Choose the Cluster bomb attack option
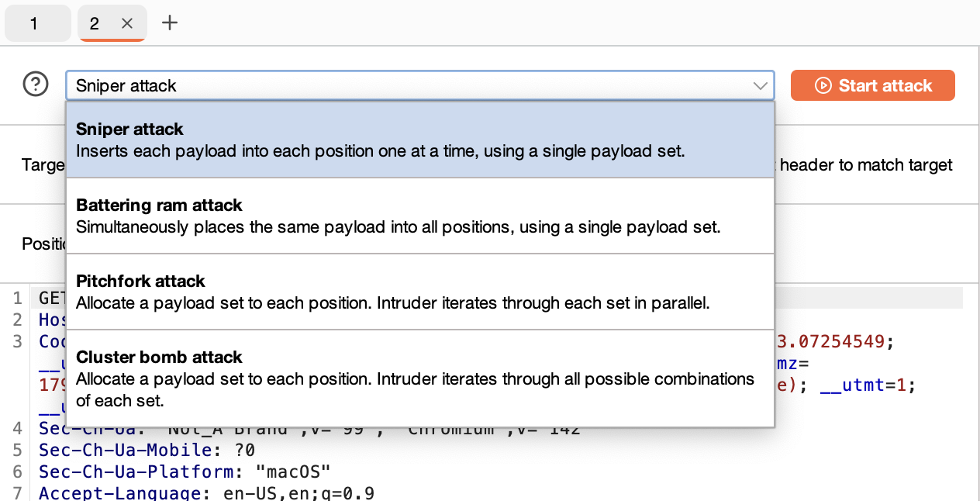980x501 pixels. coord(419,378)
